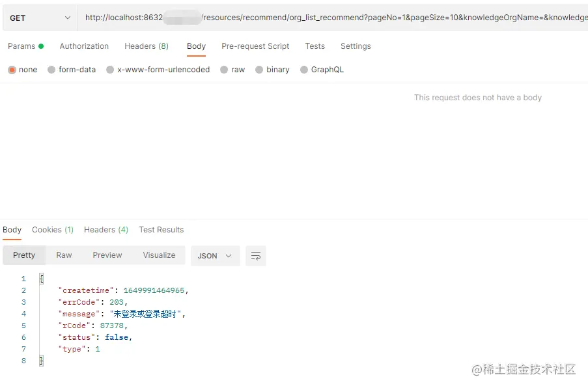Select the form-data radio button
The image size is (588, 388).
click(51, 70)
